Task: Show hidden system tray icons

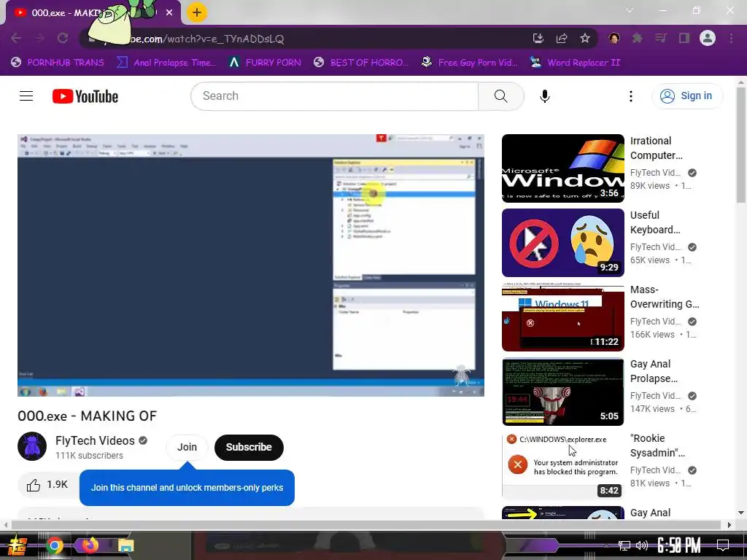Action: tap(606, 545)
